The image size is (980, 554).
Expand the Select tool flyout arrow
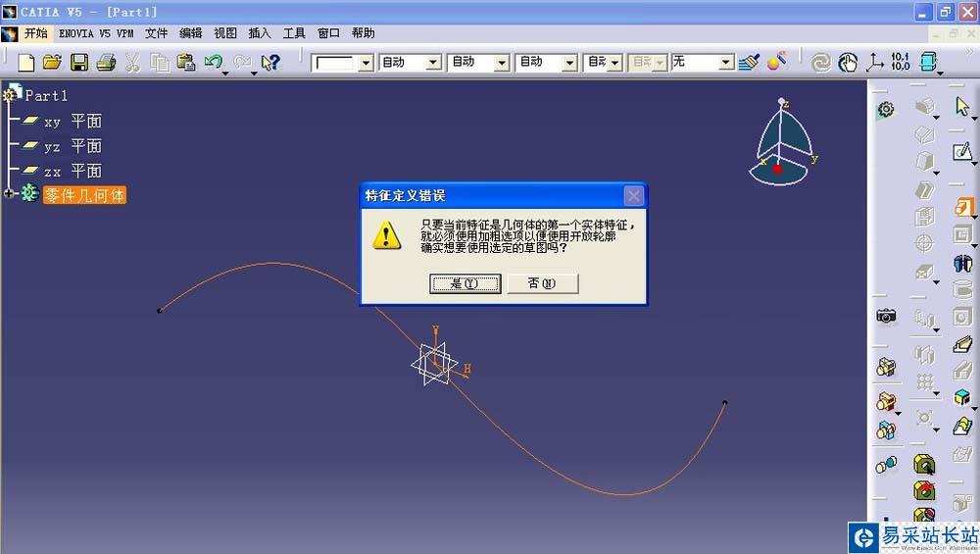pyautogui.click(x=974, y=118)
